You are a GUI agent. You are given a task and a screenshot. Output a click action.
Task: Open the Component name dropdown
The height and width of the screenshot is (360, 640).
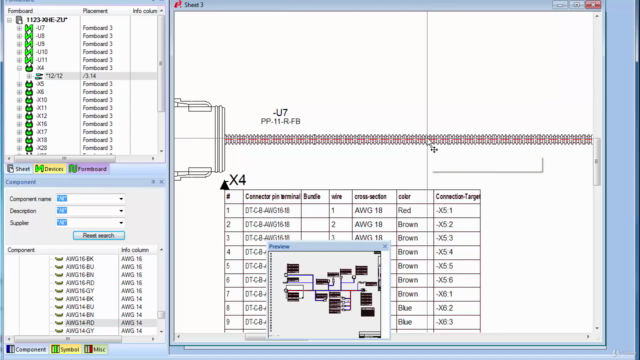pyautogui.click(x=121, y=199)
